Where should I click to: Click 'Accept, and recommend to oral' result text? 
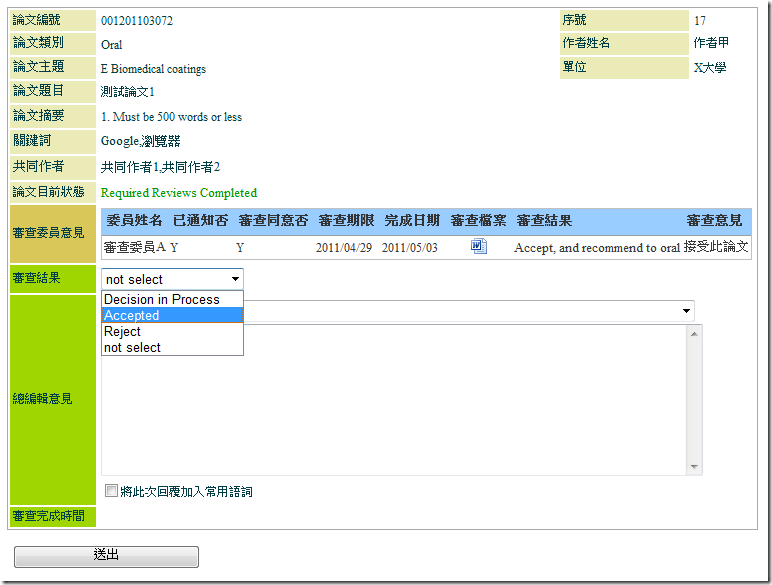596,248
